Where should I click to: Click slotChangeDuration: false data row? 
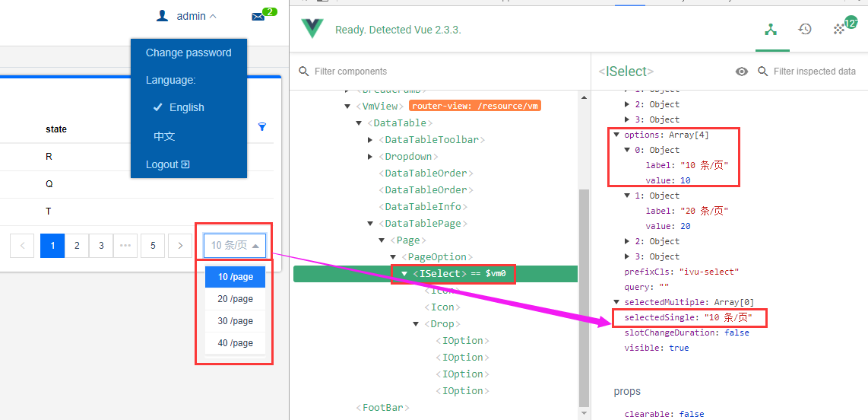(686, 332)
